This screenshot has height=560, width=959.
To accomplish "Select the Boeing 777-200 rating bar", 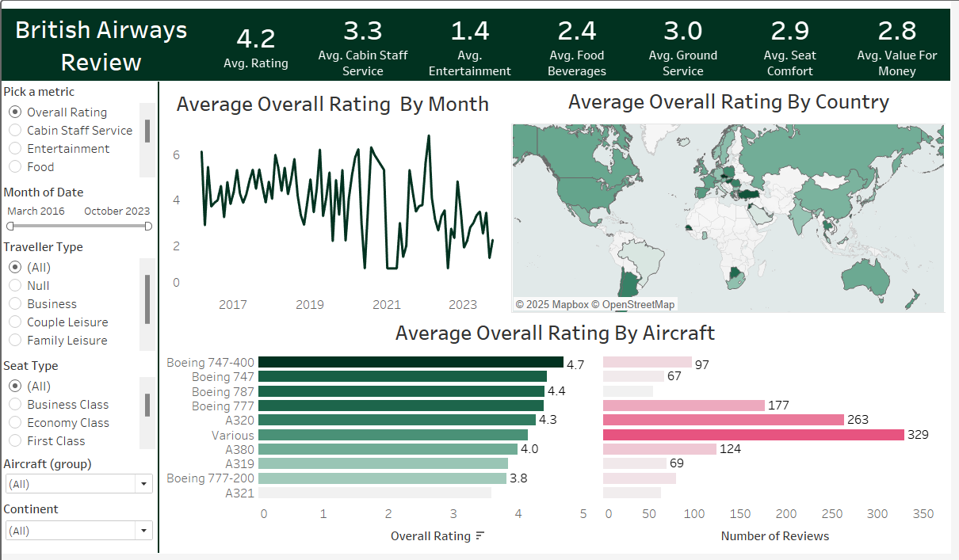I will (382, 478).
